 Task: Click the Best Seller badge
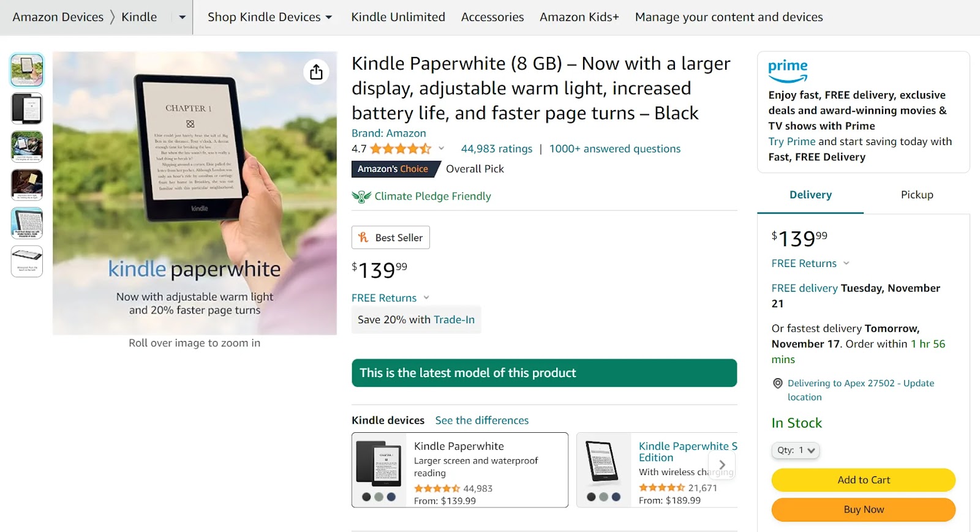coord(390,238)
